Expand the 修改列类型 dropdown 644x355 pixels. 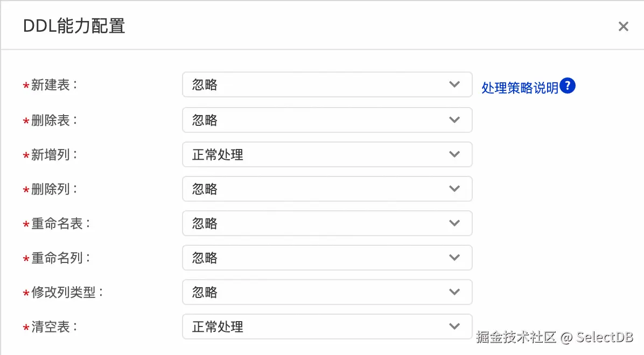tap(327, 292)
